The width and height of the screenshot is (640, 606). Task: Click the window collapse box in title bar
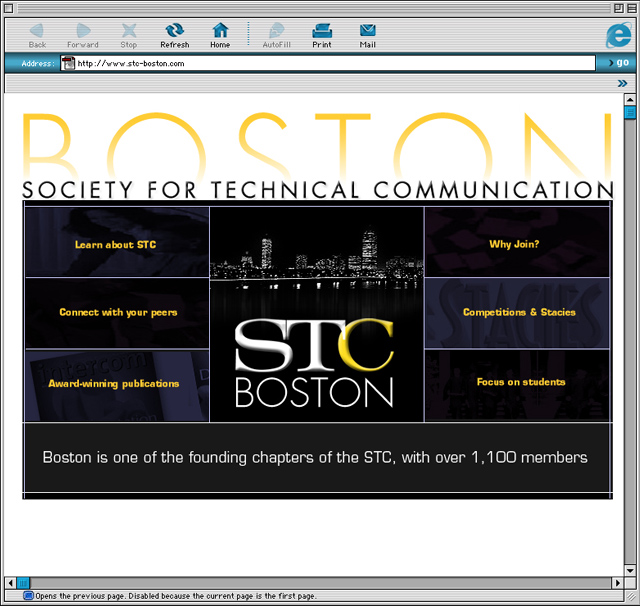(631, 8)
